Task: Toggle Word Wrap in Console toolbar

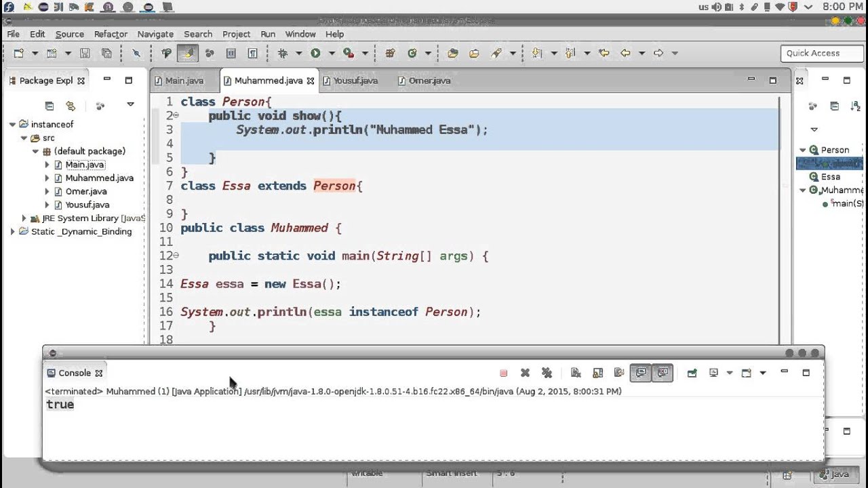Action: (x=618, y=373)
